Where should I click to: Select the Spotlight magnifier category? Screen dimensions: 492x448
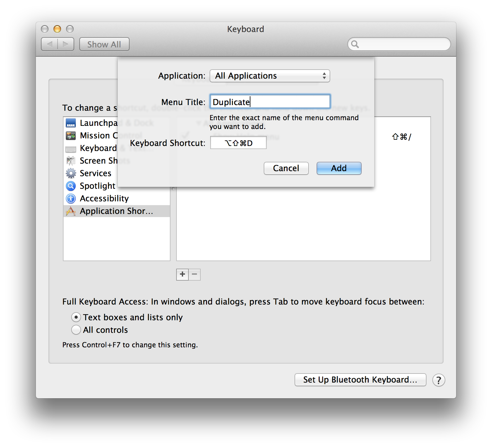[71, 186]
